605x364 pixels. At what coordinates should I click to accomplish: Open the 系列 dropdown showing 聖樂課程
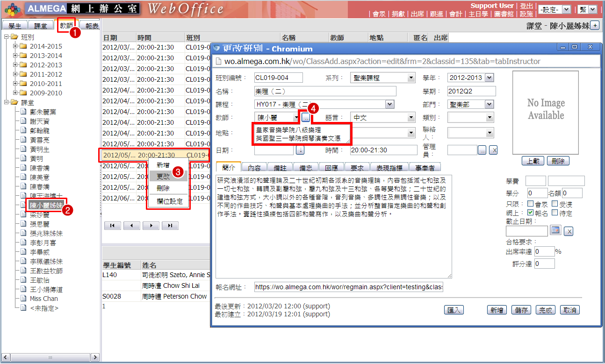pyautogui.click(x=383, y=78)
